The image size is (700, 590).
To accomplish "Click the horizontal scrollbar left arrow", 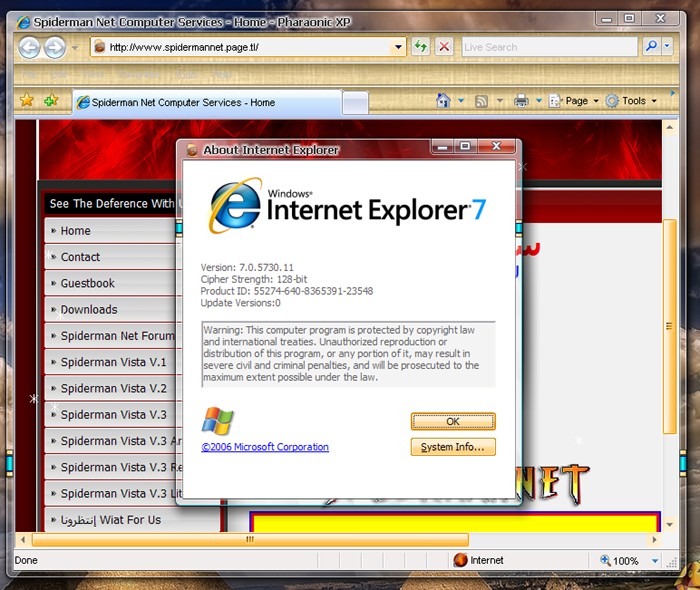I will coord(23,540).
